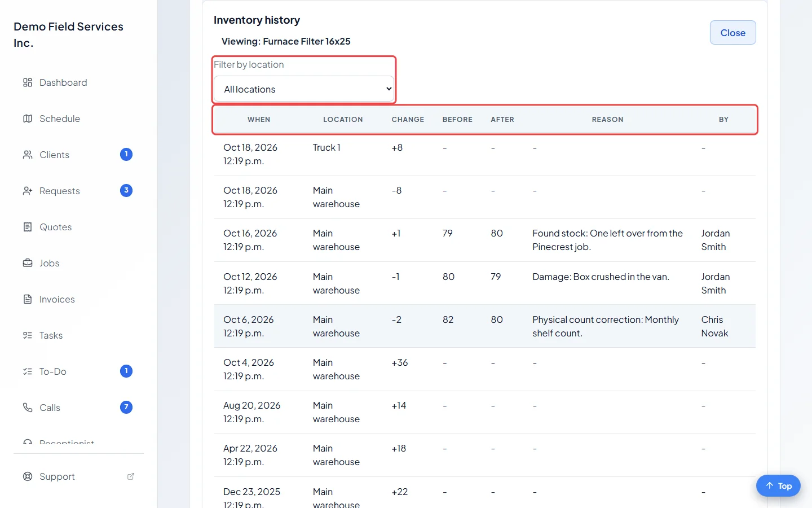The width and height of the screenshot is (812, 508).
Task: Click the +36 change value
Action: pyautogui.click(x=400, y=362)
